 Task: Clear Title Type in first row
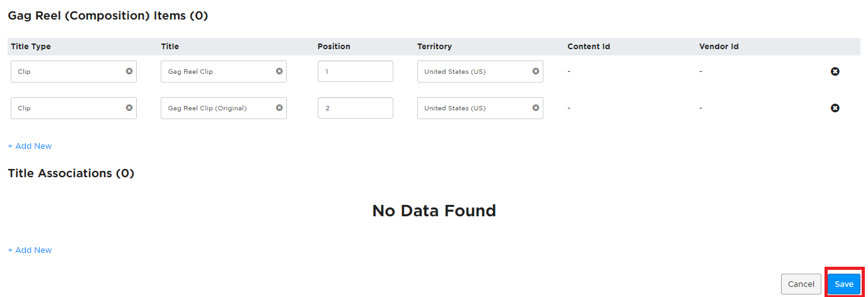tap(129, 71)
